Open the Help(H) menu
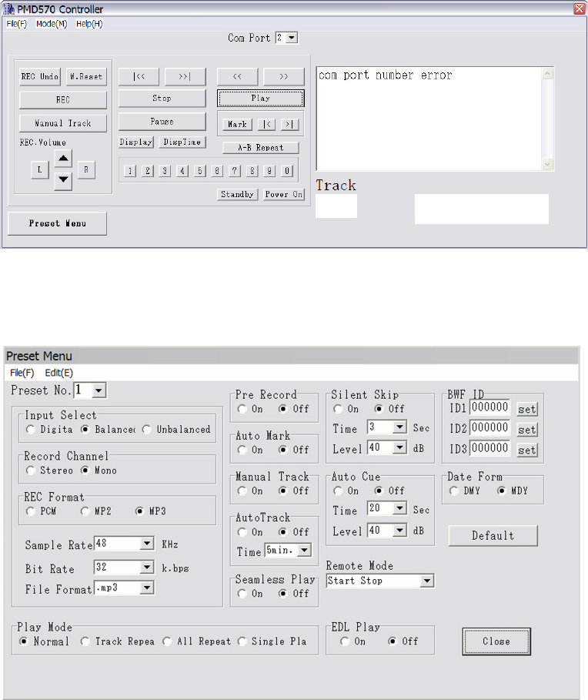 tap(89, 24)
